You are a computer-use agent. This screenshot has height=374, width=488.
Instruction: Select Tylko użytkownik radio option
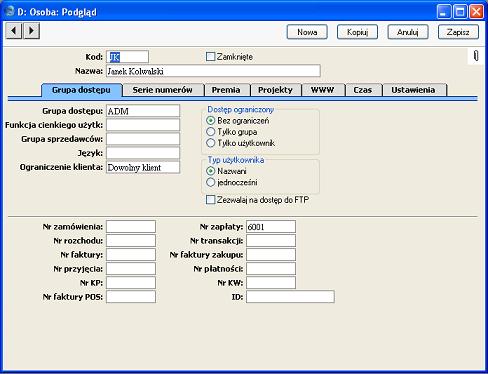[x=210, y=143]
